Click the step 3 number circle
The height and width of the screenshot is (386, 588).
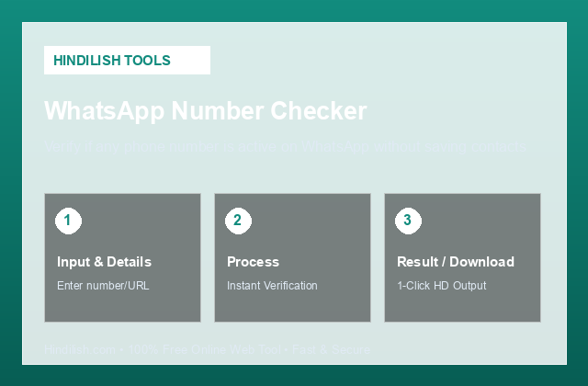408,221
